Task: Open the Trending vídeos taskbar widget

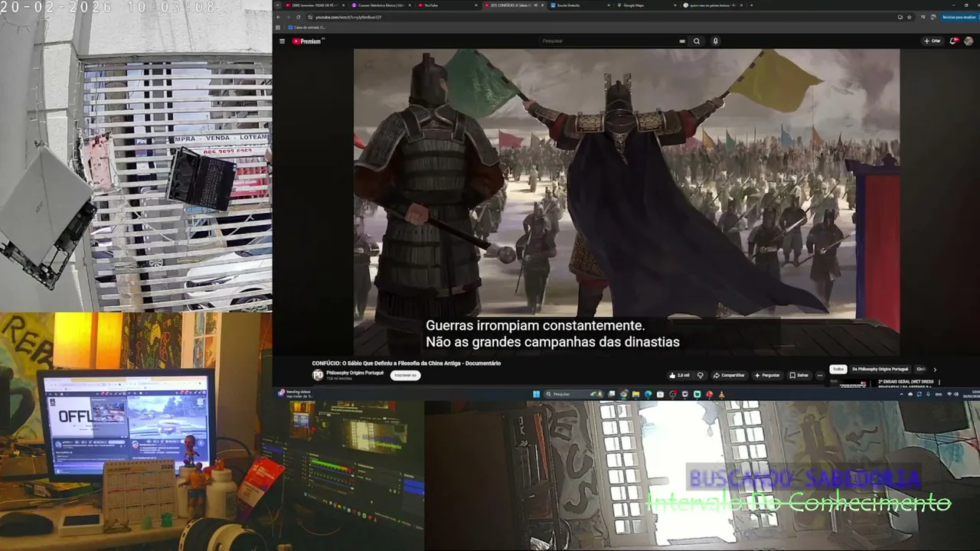Action: [295, 393]
